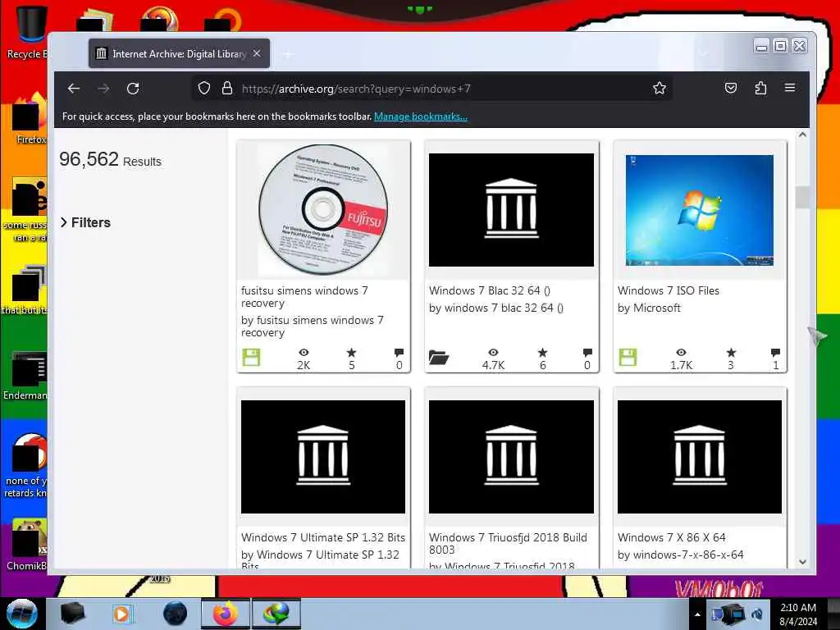Click the page scrollbar up arrow

click(802, 135)
